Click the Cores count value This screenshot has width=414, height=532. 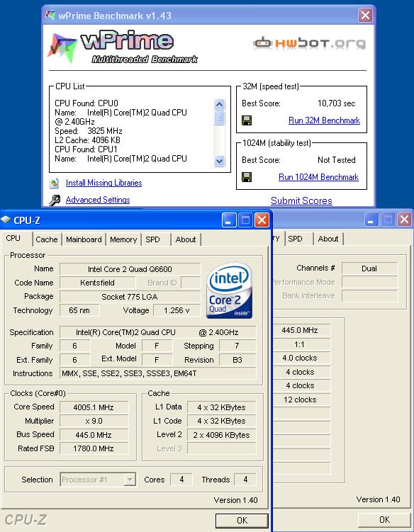point(181,480)
